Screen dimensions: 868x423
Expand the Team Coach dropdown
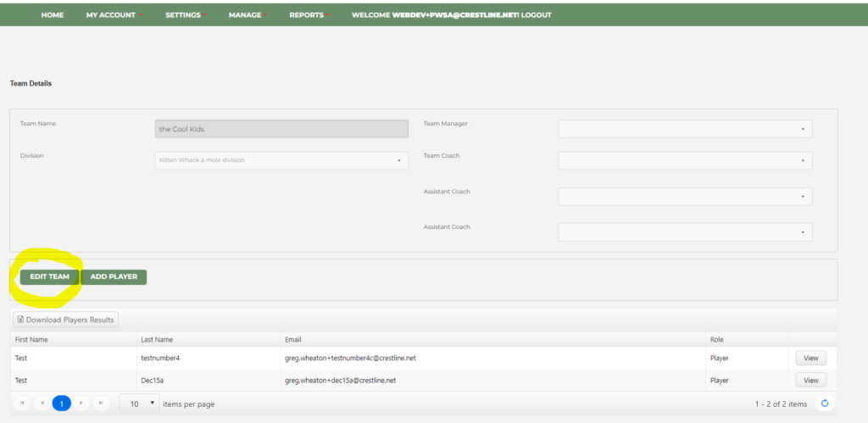point(684,161)
